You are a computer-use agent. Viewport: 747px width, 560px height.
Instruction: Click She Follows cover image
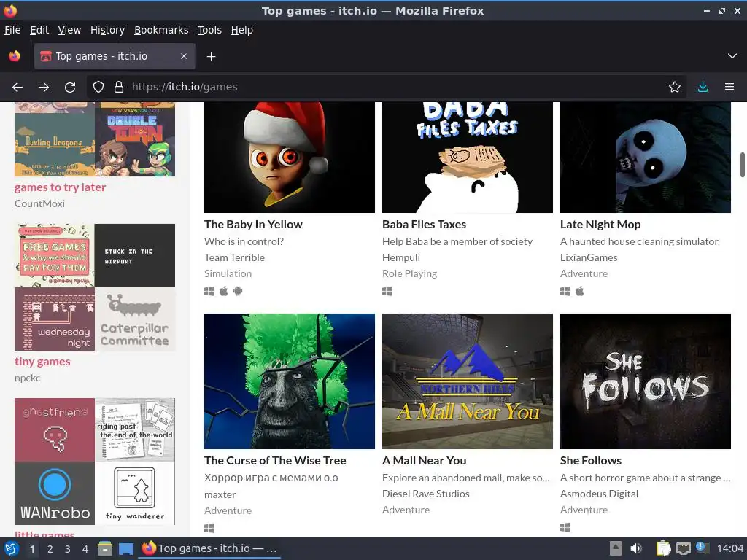646,381
